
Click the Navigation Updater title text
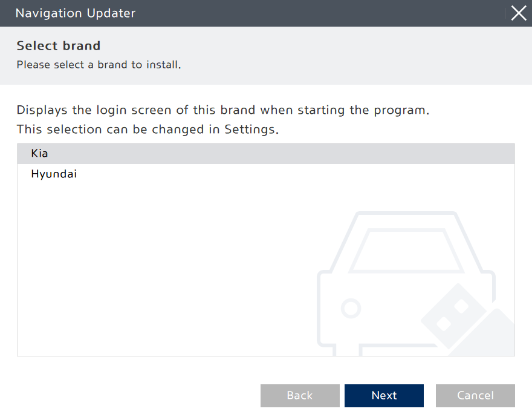pos(75,13)
